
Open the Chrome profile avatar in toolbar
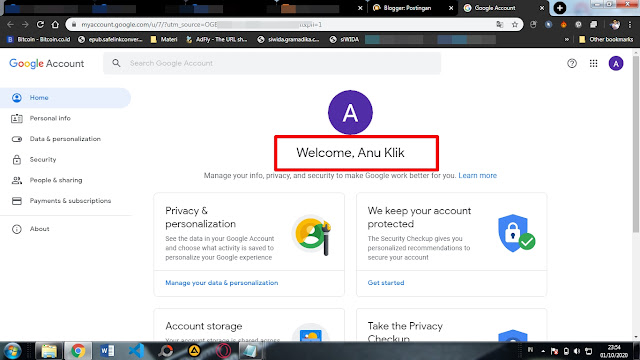pos(615,24)
